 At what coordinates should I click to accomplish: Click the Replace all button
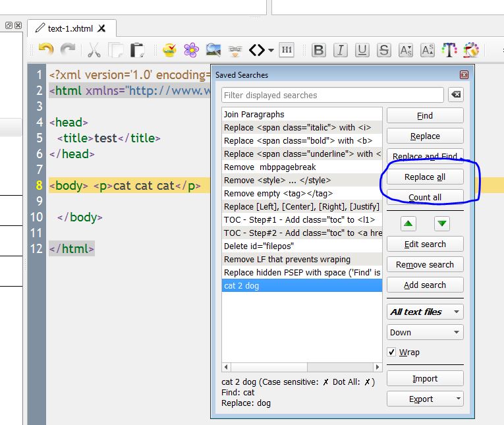[425, 177]
